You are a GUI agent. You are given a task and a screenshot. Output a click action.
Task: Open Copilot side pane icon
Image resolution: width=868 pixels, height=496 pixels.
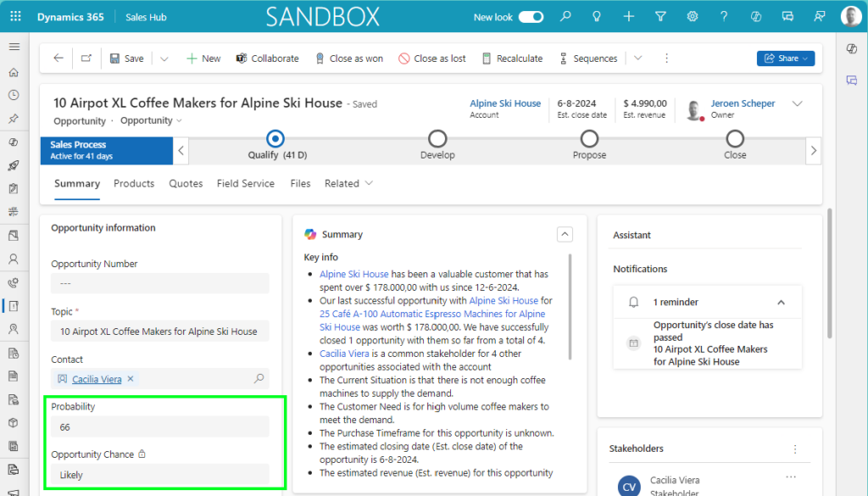coord(852,48)
